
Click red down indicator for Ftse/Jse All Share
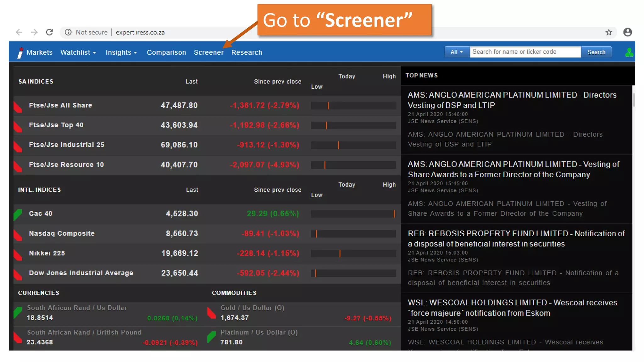18,107
